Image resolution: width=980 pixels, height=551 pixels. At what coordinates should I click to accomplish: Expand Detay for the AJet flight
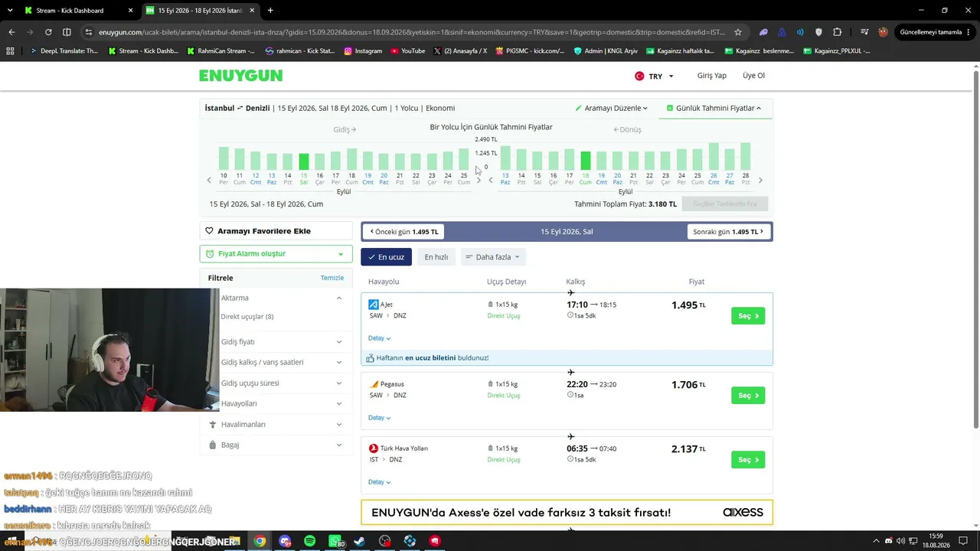[379, 338]
